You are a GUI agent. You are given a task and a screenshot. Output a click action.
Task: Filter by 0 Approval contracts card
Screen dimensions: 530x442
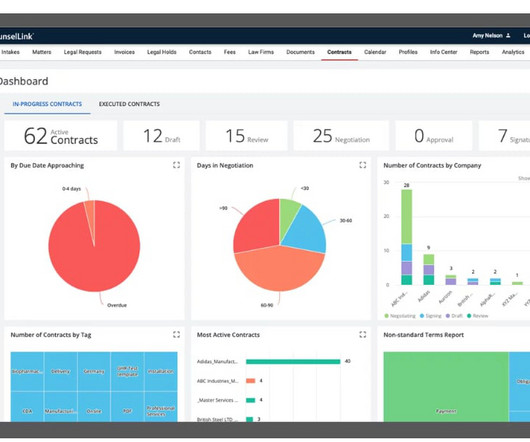434,136
